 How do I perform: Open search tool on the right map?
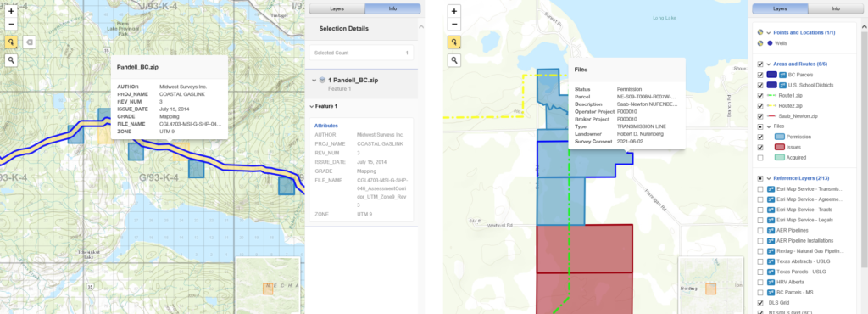pos(454,60)
